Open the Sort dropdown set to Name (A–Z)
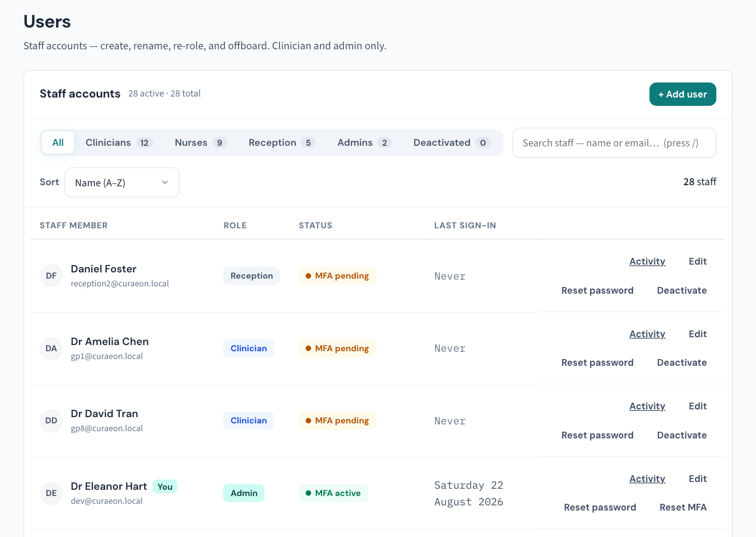 (x=122, y=183)
